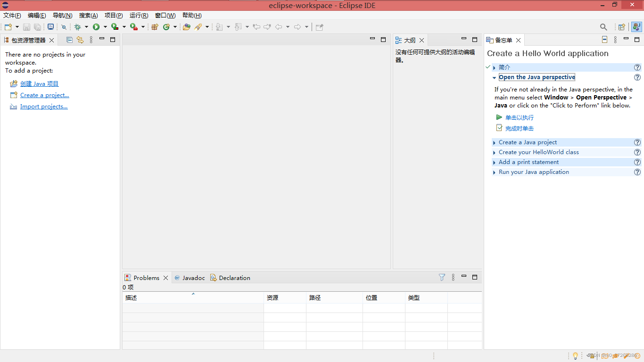The width and height of the screenshot is (644, 362).
Task: Expand the Create your HelloWorld class step
Action: pyautogui.click(x=494, y=152)
